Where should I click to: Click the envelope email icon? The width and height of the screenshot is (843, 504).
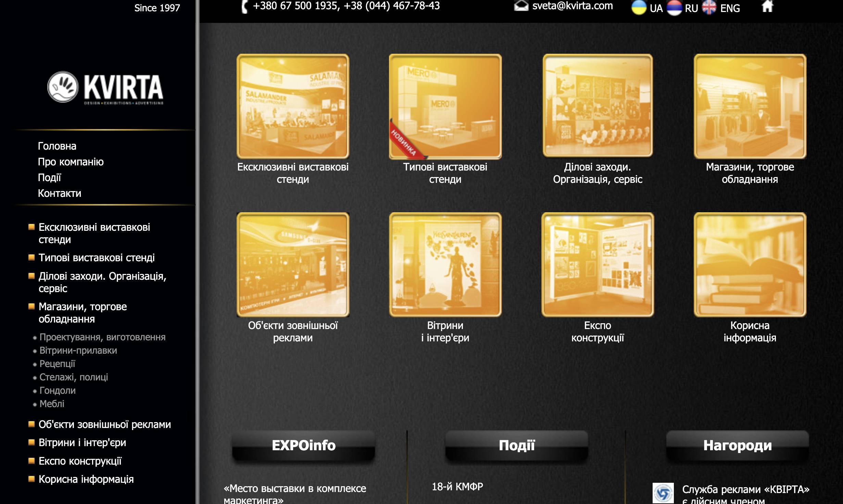point(521,6)
